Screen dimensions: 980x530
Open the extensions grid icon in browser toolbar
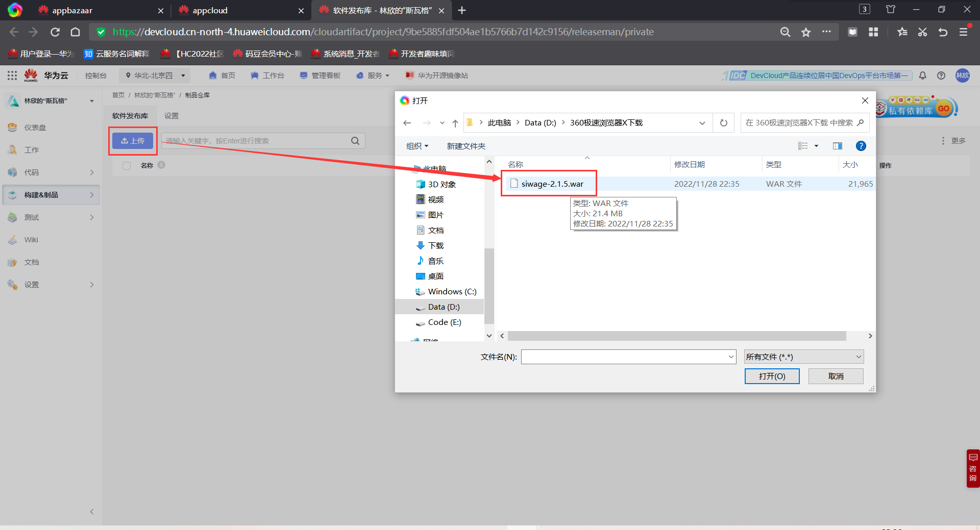coord(873,32)
